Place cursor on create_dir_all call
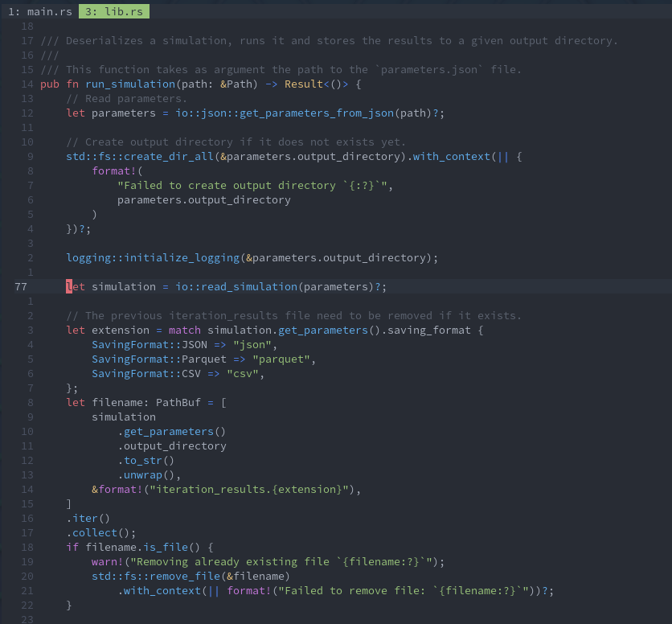The image size is (672, 624). 169,157
